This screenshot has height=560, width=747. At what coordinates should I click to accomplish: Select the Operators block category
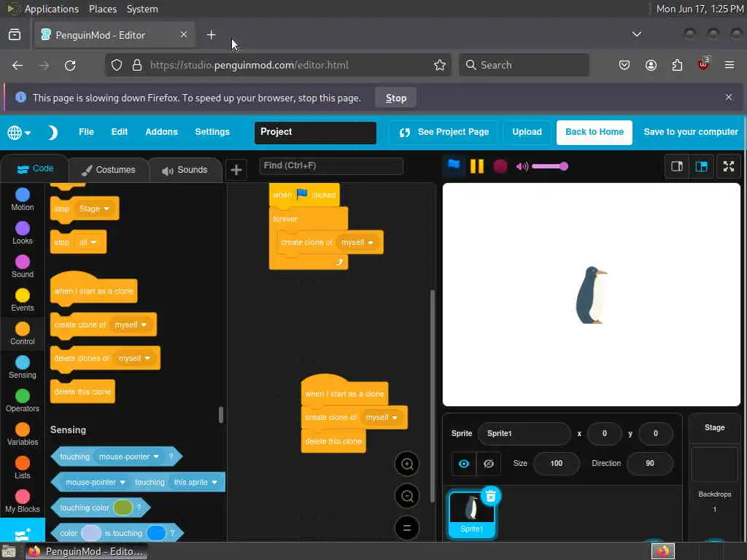[23, 400]
